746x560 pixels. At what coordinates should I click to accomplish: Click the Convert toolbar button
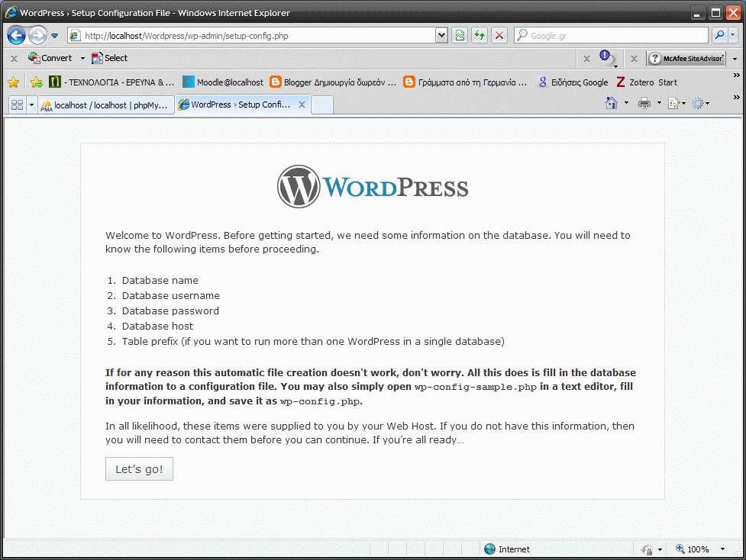click(50, 58)
